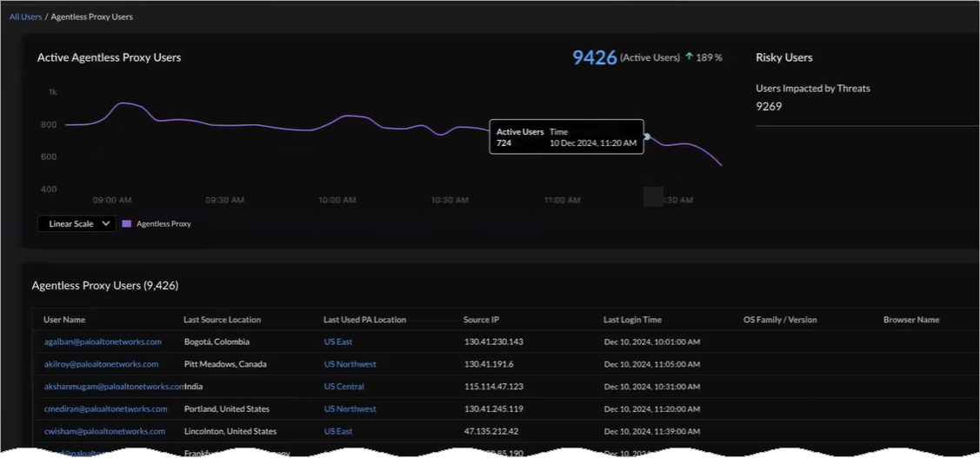This screenshot has height=458, width=980.
Task: Click the chart data point marker
Action: [646, 136]
